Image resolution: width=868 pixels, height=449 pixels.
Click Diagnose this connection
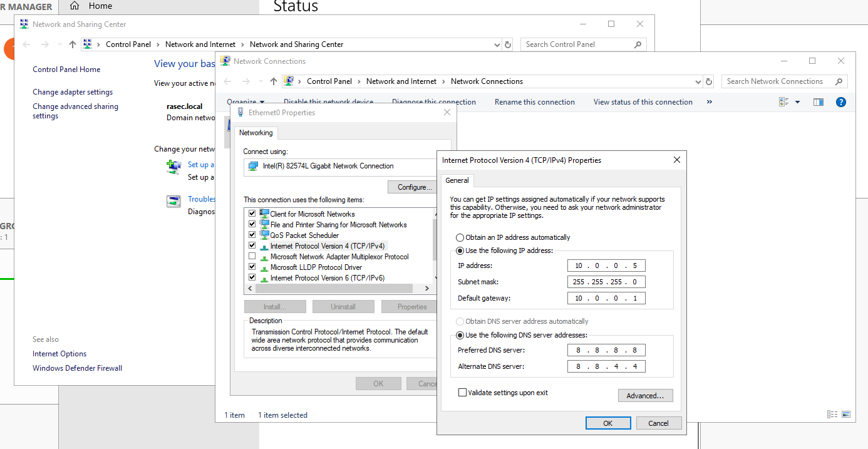point(434,102)
